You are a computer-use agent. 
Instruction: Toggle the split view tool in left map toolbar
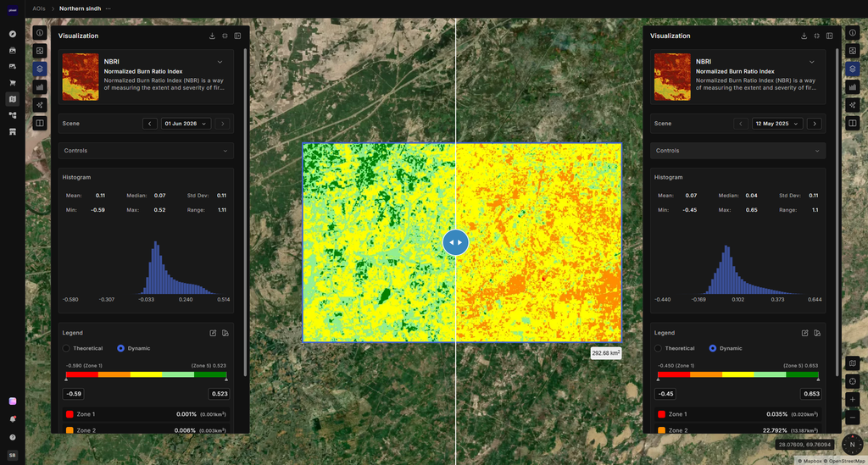point(40,123)
